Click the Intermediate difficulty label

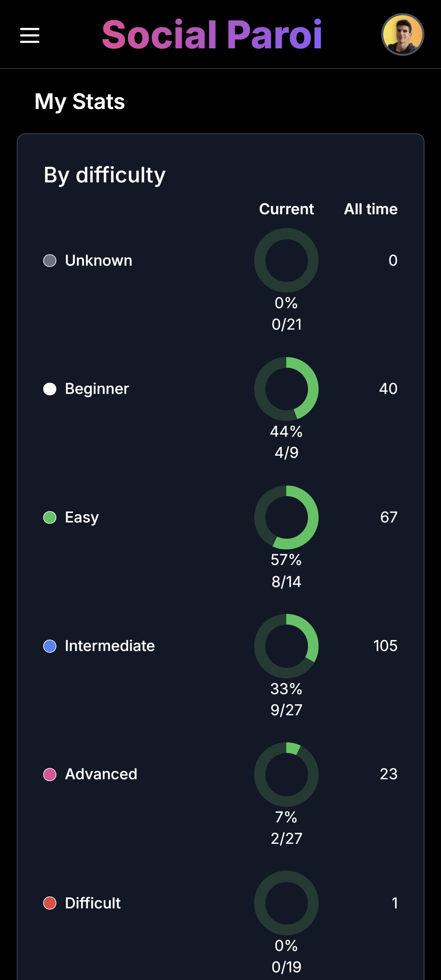(x=110, y=645)
